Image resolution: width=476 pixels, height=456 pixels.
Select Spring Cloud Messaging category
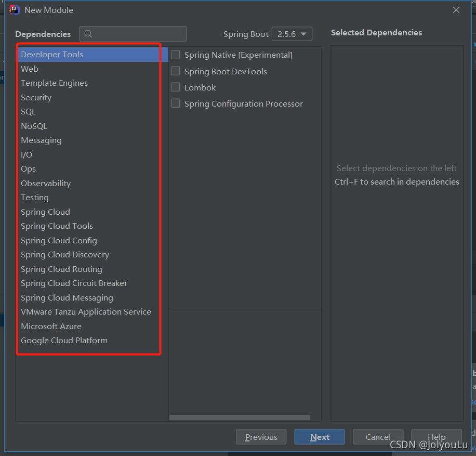point(92,297)
